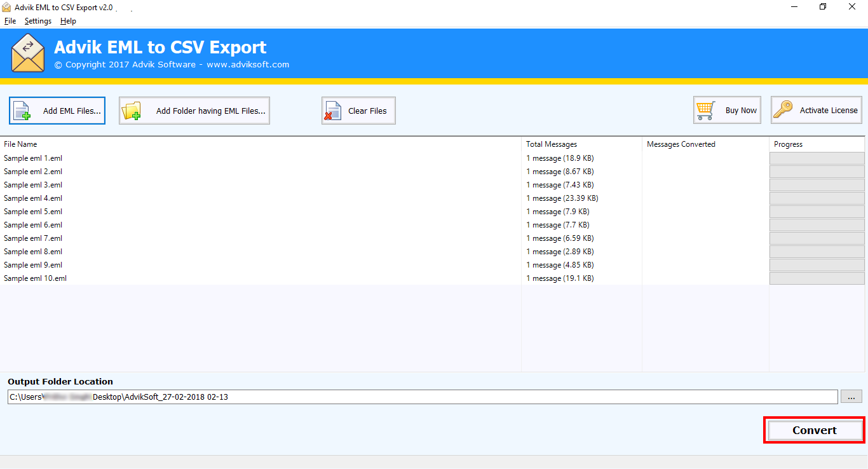Click the Clear Files red-X icon

click(x=332, y=111)
